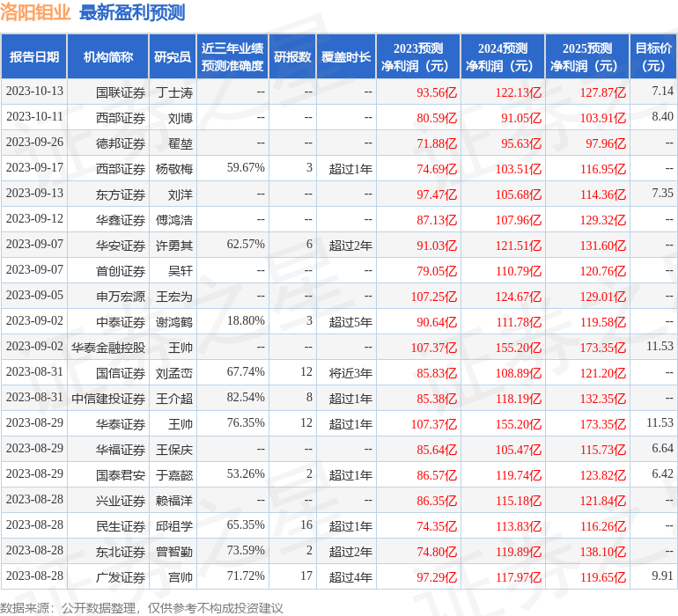Click the 近三年业绩预测准确度 header
The width and height of the screenshot is (678, 616).
click(232, 56)
